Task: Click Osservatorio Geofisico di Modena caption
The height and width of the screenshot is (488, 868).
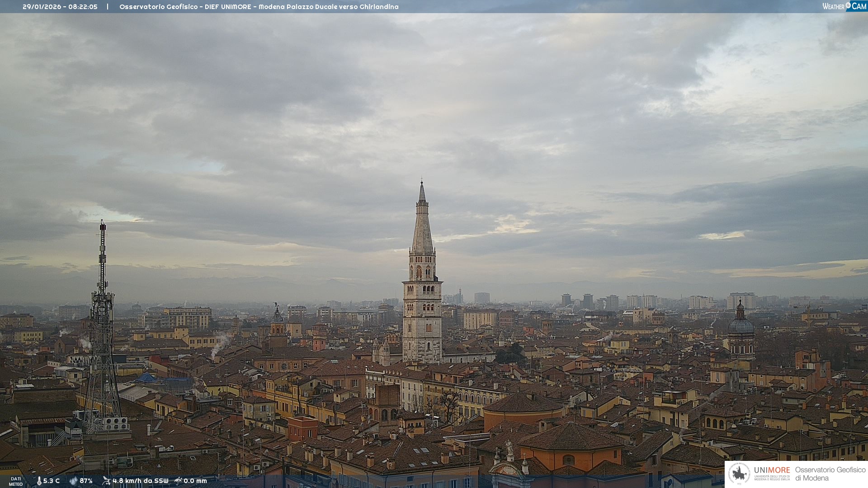Action: (830, 474)
